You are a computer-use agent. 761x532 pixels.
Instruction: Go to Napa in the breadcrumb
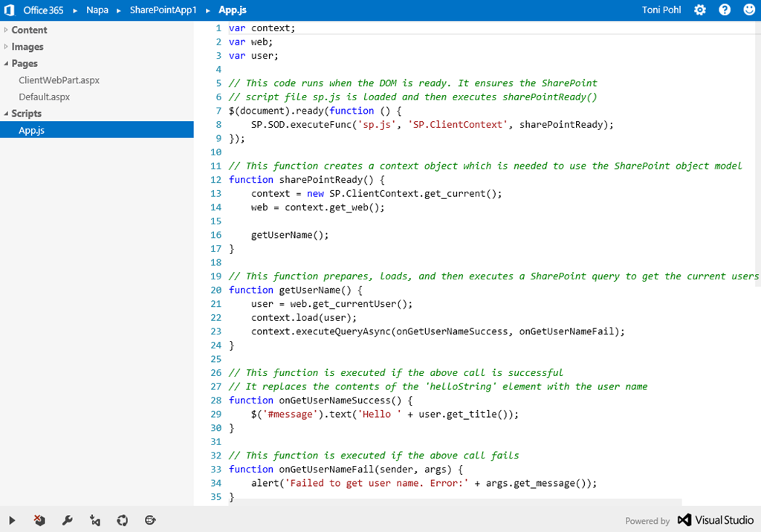[97, 10]
